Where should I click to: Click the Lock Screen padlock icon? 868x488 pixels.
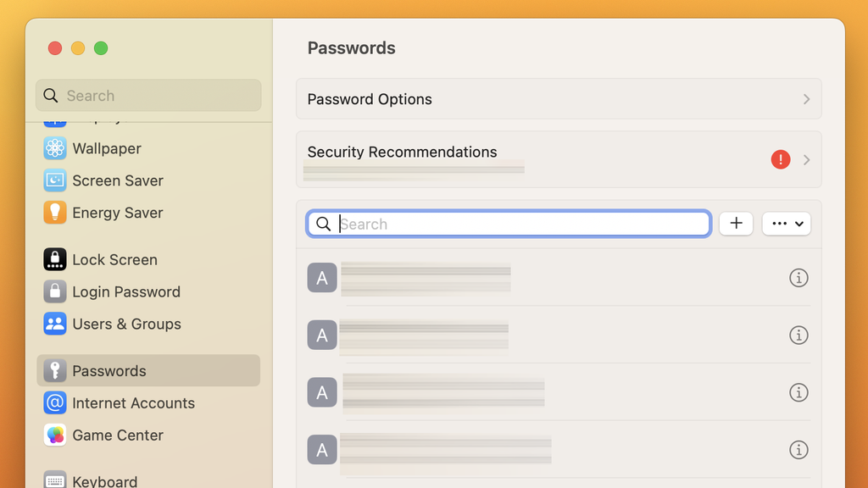[54, 259]
